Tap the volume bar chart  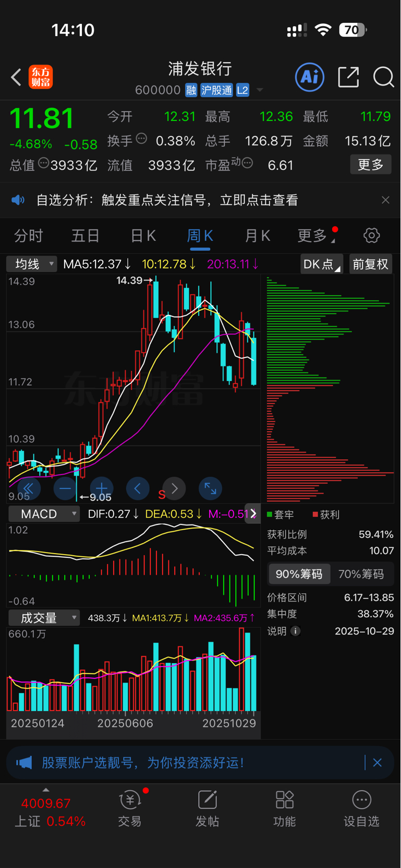click(133, 670)
